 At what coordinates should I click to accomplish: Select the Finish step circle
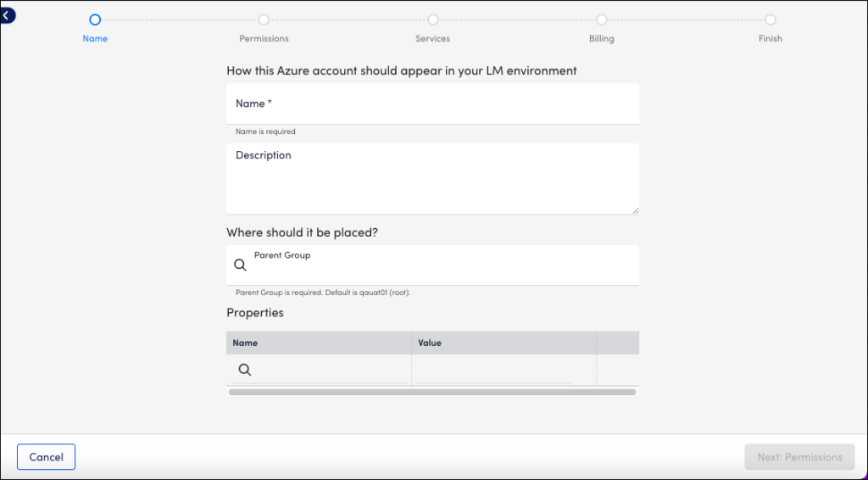[x=771, y=20]
